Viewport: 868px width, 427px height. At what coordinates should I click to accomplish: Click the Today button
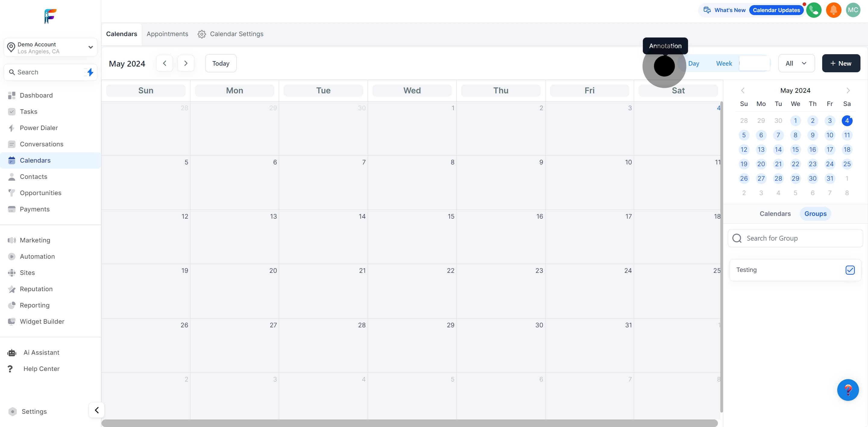click(x=221, y=63)
